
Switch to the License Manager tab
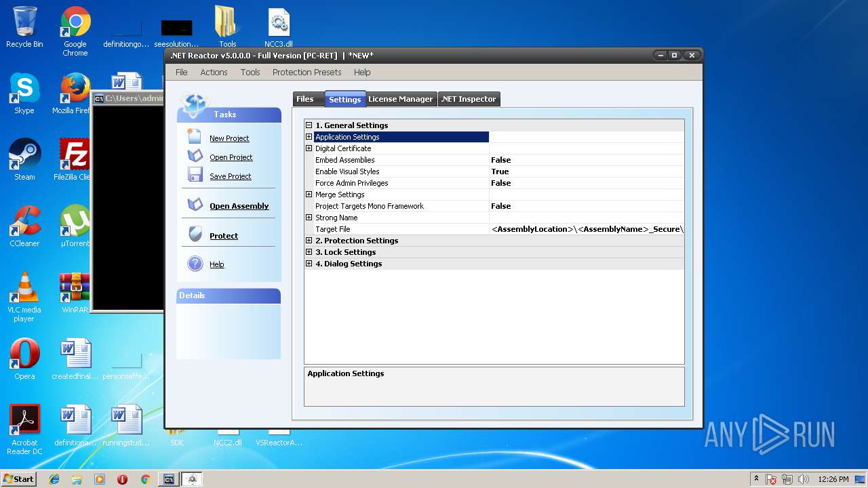click(x=400, y=99)
